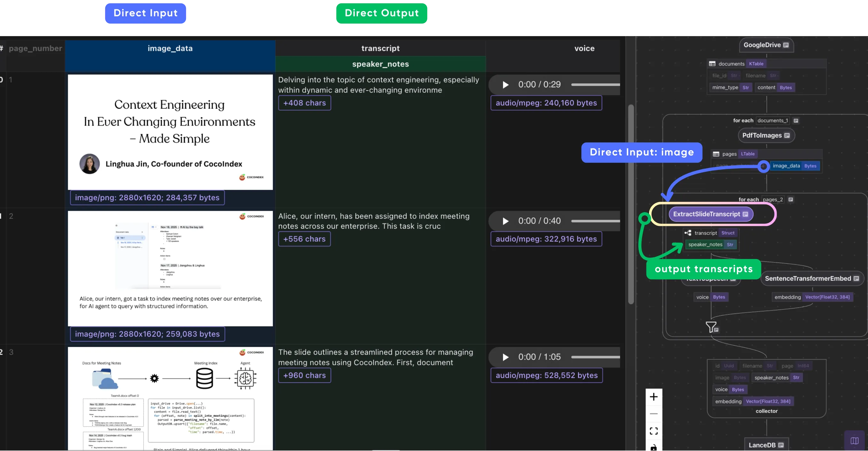The height and width of the screenshot is (451, 868).
Task: Expand the +960 chars transcript text
Action: [x=304, y=375]
